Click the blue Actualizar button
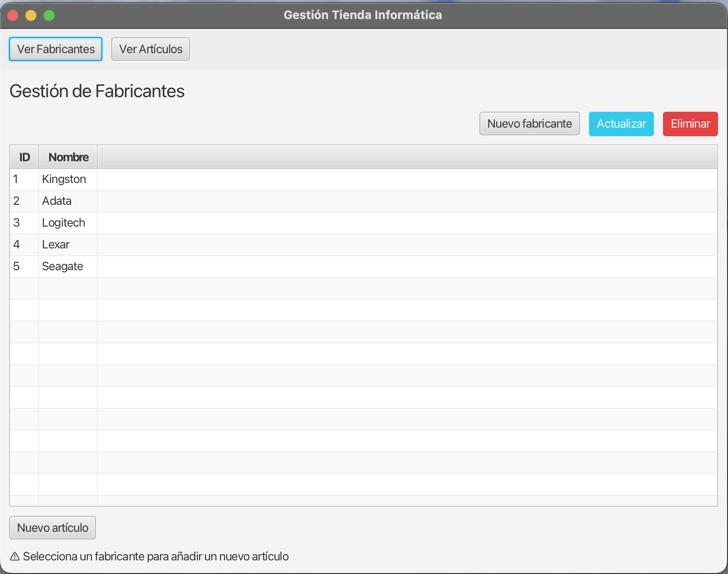The width and height of the screenshot is (728, 574). pos(621,124)
